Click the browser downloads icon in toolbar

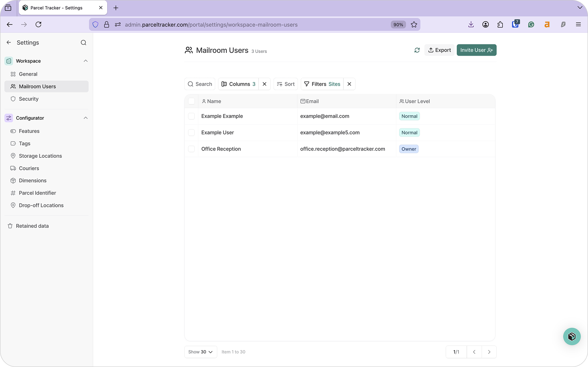coord(471,24)
